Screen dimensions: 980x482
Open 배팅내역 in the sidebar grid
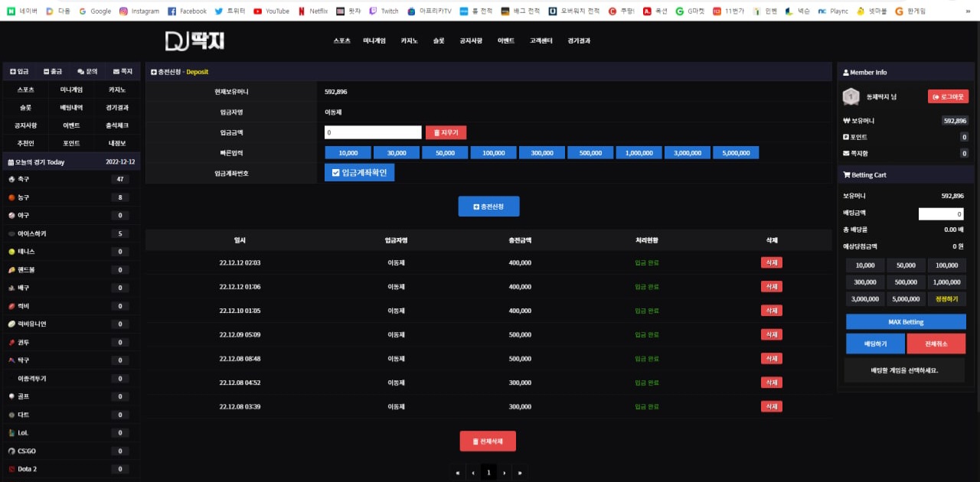[71, 108]
